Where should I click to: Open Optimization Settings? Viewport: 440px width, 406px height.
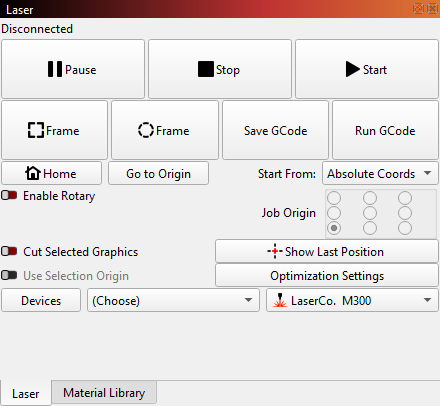(x=327, y=276)
